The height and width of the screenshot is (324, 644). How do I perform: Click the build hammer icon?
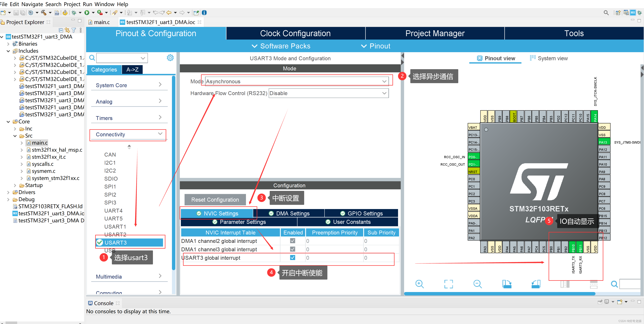point(44,12)
